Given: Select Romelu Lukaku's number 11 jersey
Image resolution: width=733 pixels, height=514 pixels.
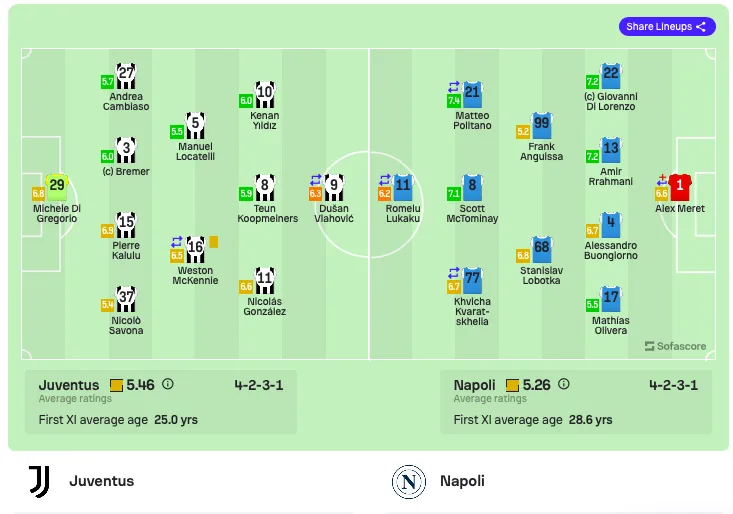Looking at the screenshot, I should click(x=402, y=187).
